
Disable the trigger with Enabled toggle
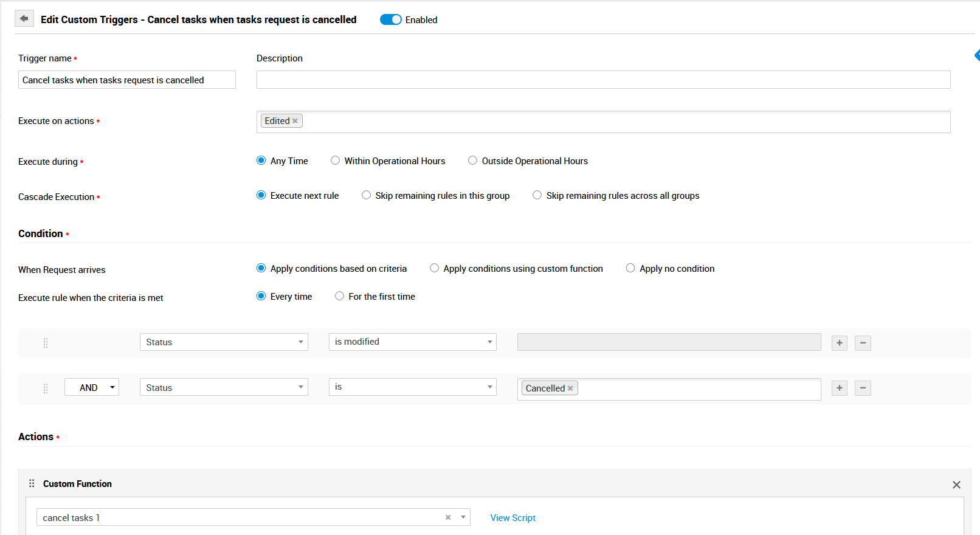(x=390, y=19)
